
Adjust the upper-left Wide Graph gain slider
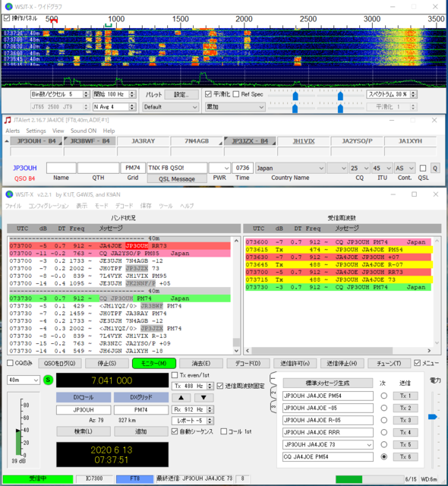(295, 96)
